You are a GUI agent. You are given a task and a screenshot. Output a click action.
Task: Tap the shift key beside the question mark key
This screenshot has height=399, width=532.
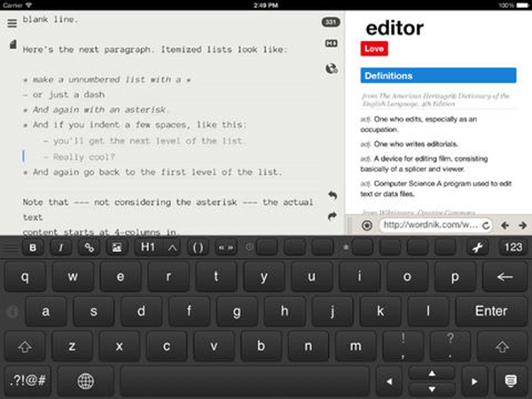point(502,347)
